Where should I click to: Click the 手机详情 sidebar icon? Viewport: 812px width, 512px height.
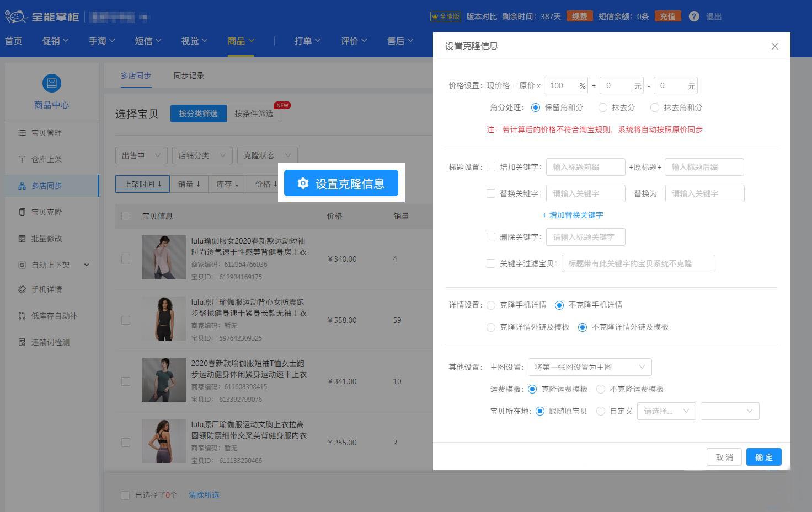22,289
